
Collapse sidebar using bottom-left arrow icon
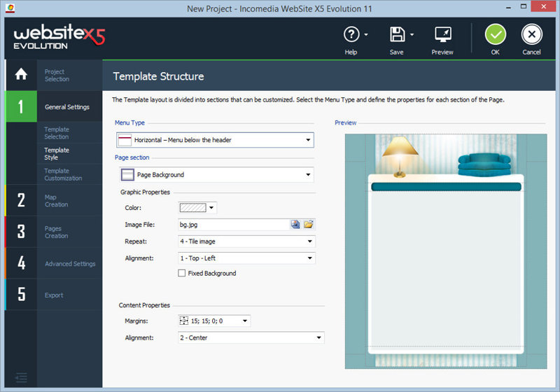point(21,378)
